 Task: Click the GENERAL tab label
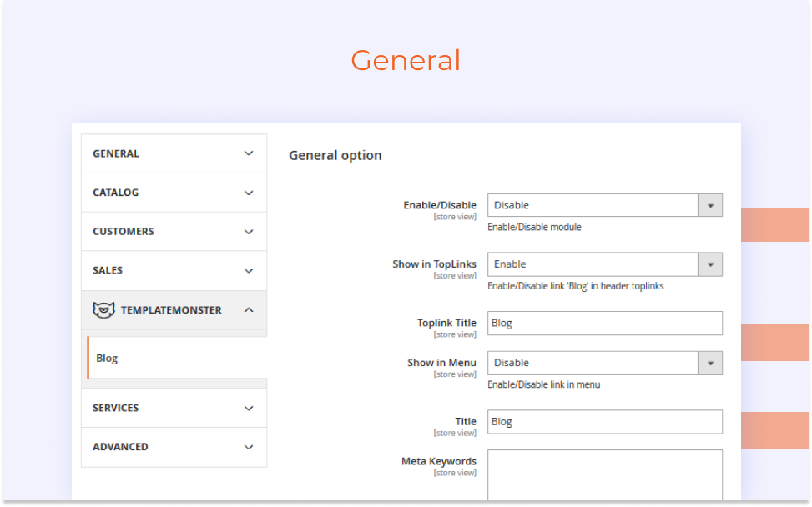[x=116, y=153]
